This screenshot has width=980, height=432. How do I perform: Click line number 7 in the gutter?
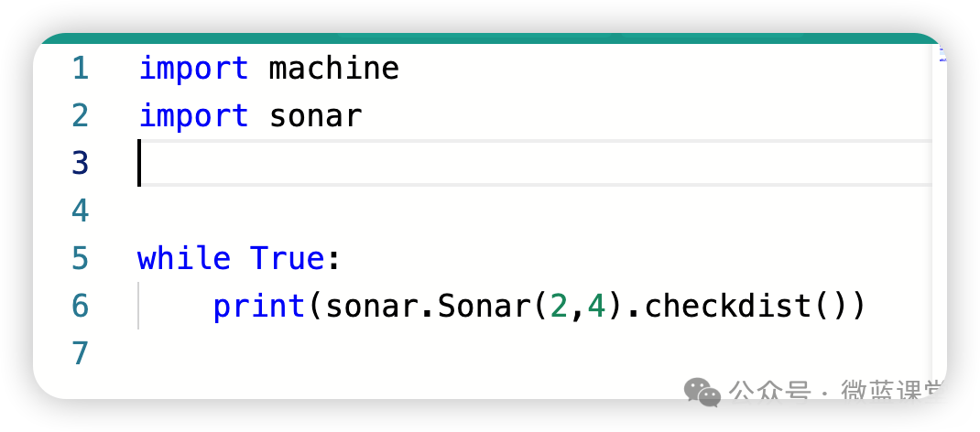pyautogui.click(x=81, y=352)
